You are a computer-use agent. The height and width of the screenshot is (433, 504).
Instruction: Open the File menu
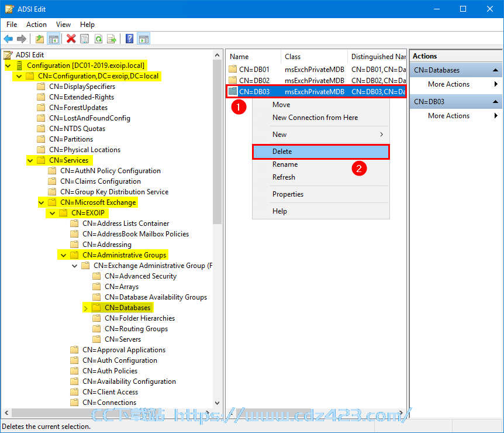[12, 25]
